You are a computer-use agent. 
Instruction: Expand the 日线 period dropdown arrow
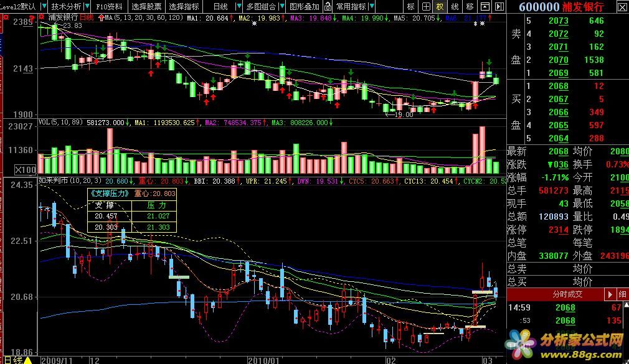[239, 6]
